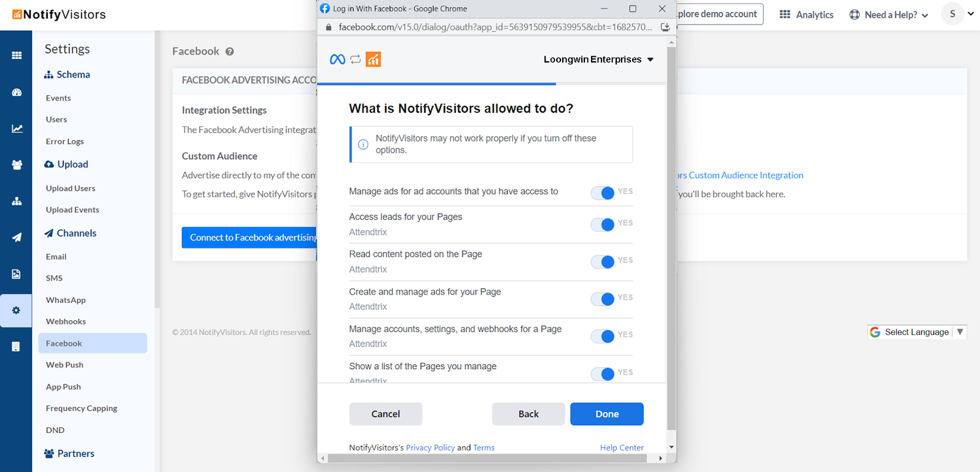The width and height of the screenshot is (980, 472).
Task: Select Email channel
Action: coord(56,257)
